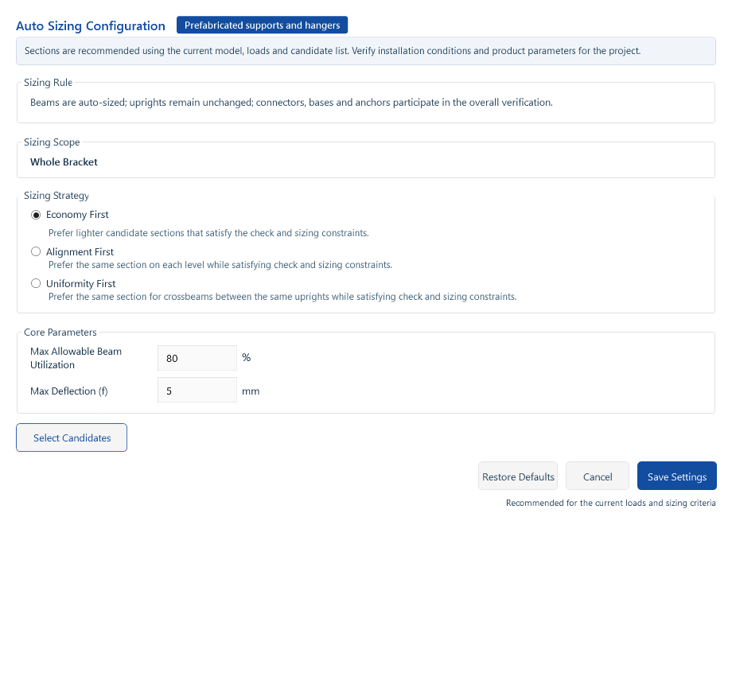Open the Select Candidates dialog
The image size is (732, 700).
[72, 437]
